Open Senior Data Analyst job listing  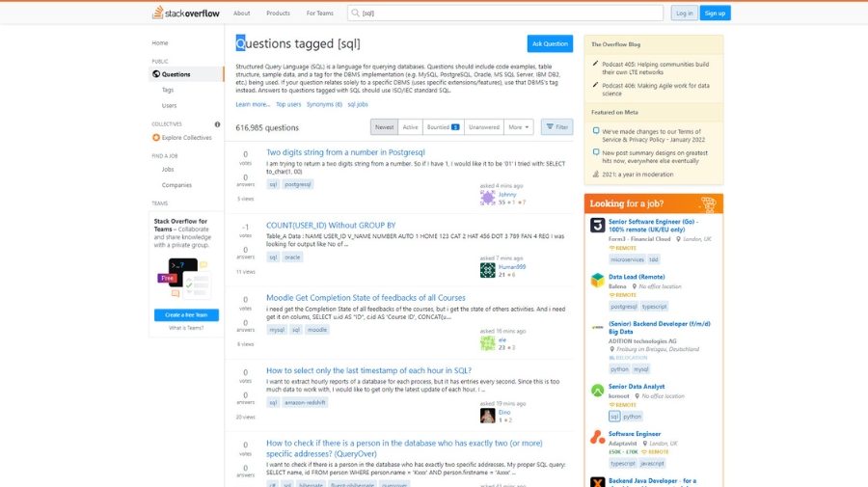(637, 387)
